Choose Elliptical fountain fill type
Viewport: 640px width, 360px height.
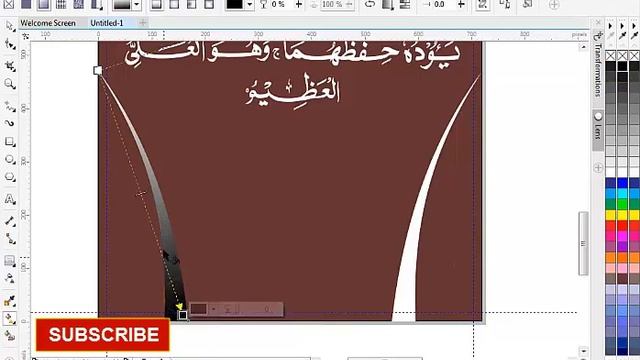pyautogui.click(x=174, y=4)
